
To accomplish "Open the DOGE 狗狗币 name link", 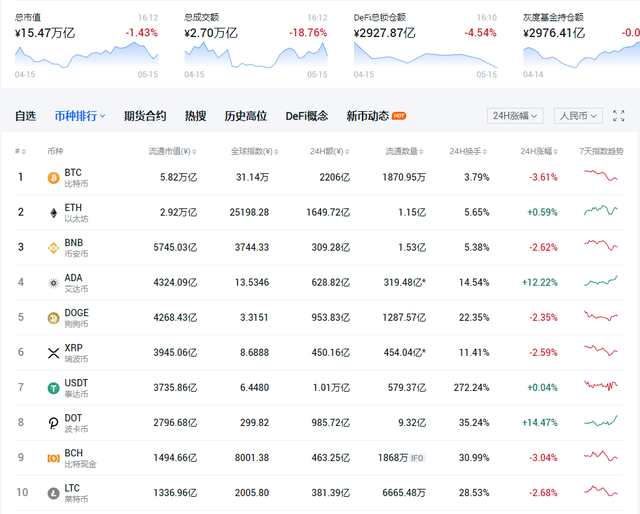I will pyautogui.click(x=76, y=318).
